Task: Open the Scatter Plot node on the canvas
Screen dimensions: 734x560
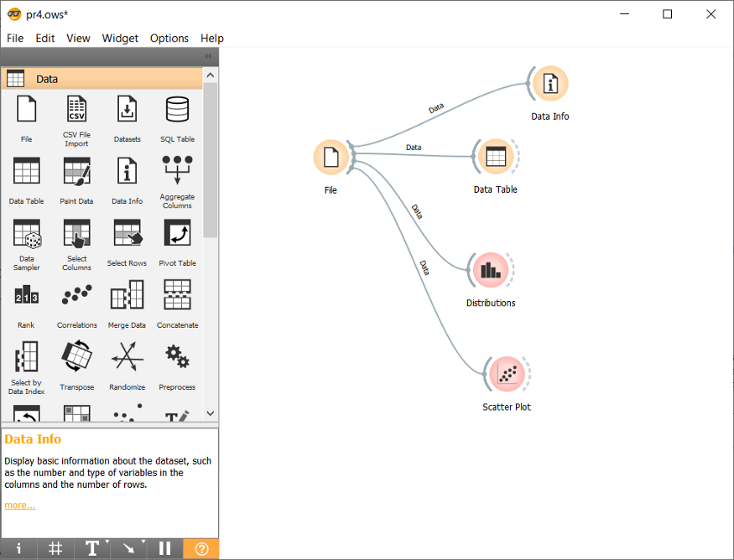Action: [x=507, y=375]
